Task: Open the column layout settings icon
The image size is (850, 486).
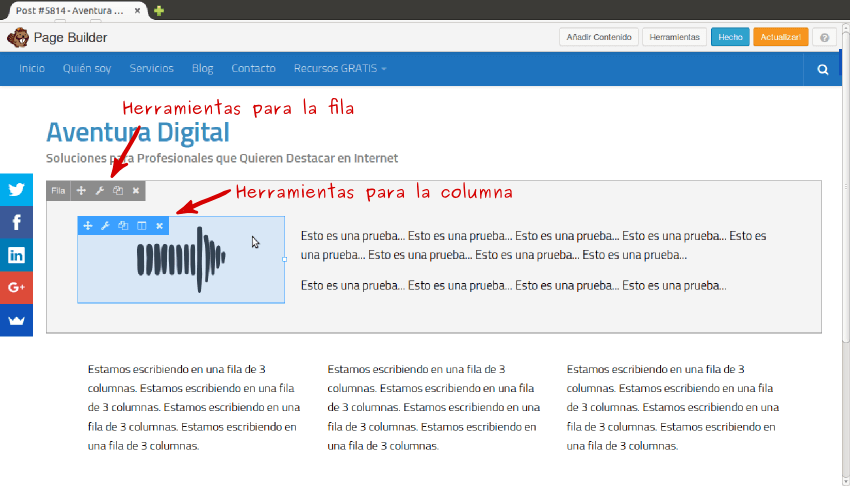Action: tap(142, 226)
